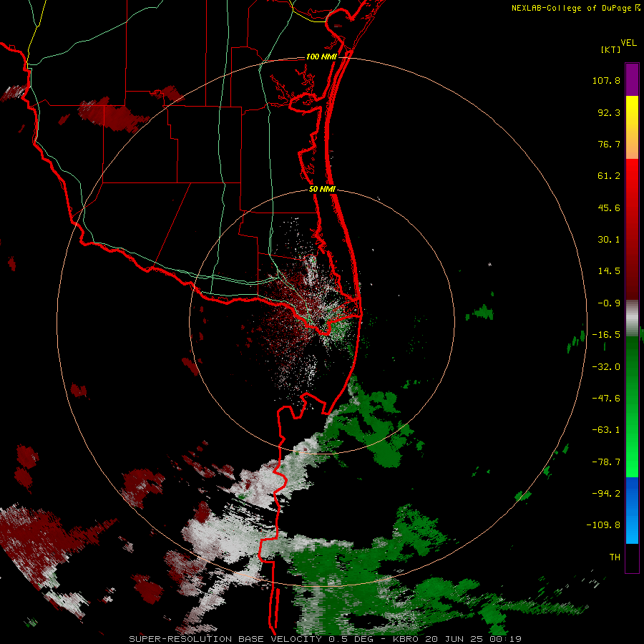Select the -47.6 legend value

point(606,399)
